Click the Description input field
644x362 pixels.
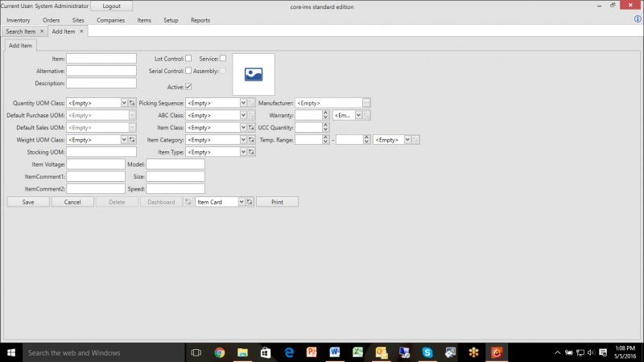tap(101, 84)
